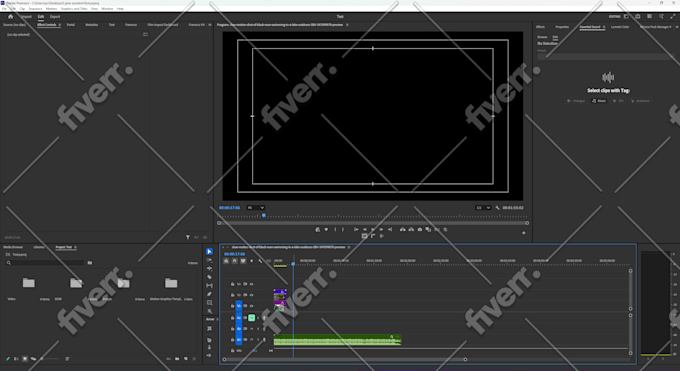680x371 pixels.
Task: Toggle lock on track V3
Action: (x=232, y=284)
